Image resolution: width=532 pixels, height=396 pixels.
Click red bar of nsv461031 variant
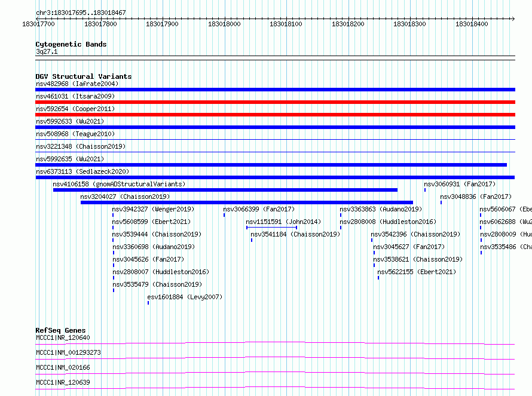pyautogui.click(x=275, y=102)
